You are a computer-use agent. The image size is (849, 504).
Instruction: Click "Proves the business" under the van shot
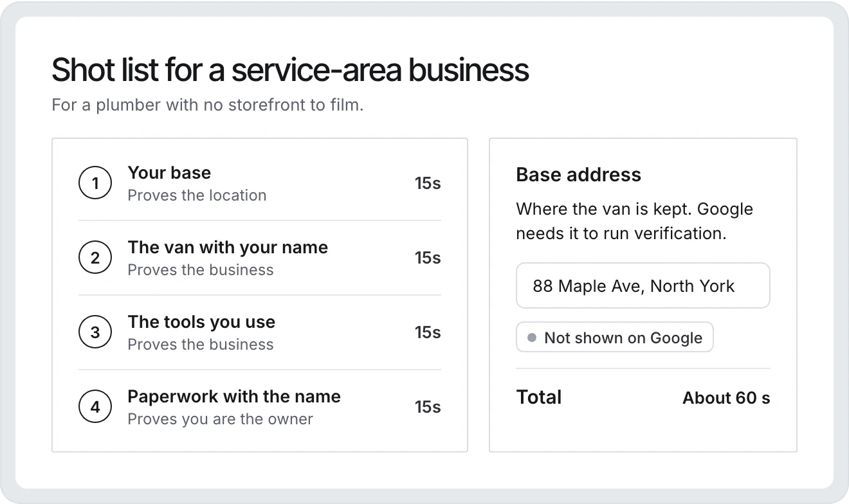tap(201, 270)
